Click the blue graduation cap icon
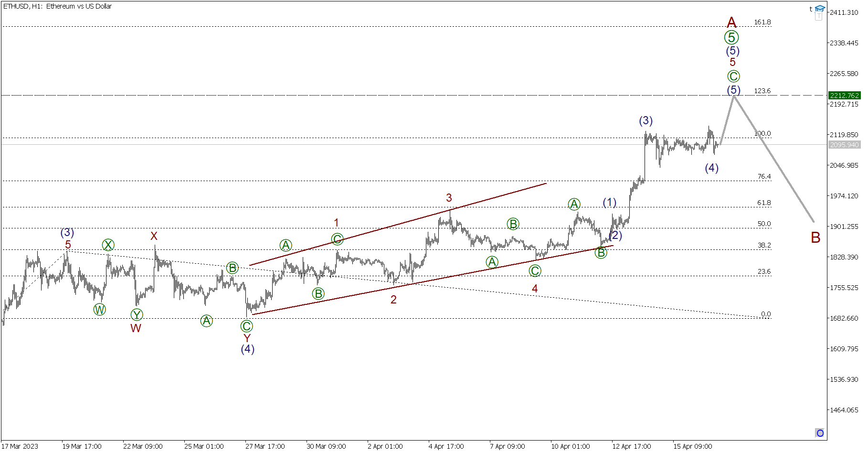The image size is (868, 453). tap(820, 9)
